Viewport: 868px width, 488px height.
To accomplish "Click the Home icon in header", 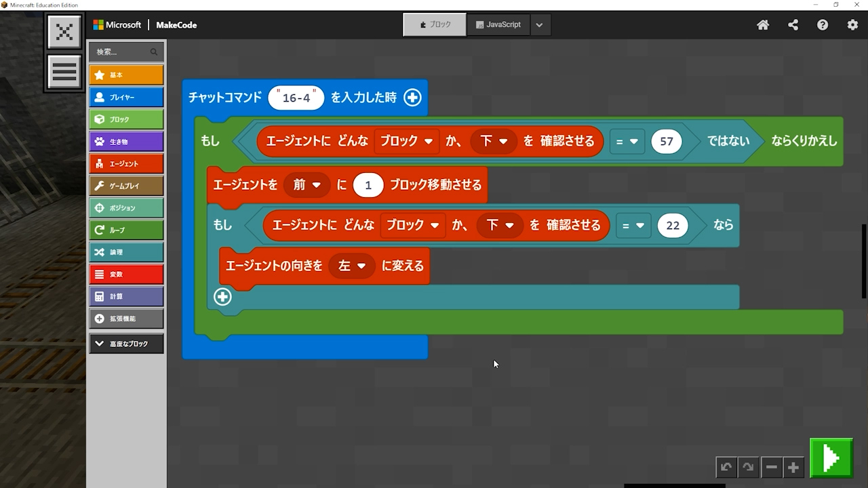I will click(x=763, y=25).
